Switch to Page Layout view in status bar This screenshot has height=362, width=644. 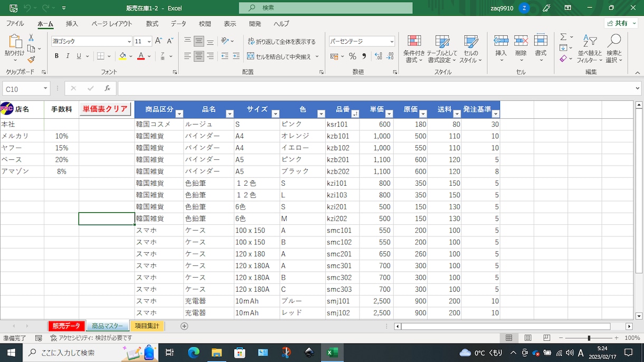[x=528, y=338]
